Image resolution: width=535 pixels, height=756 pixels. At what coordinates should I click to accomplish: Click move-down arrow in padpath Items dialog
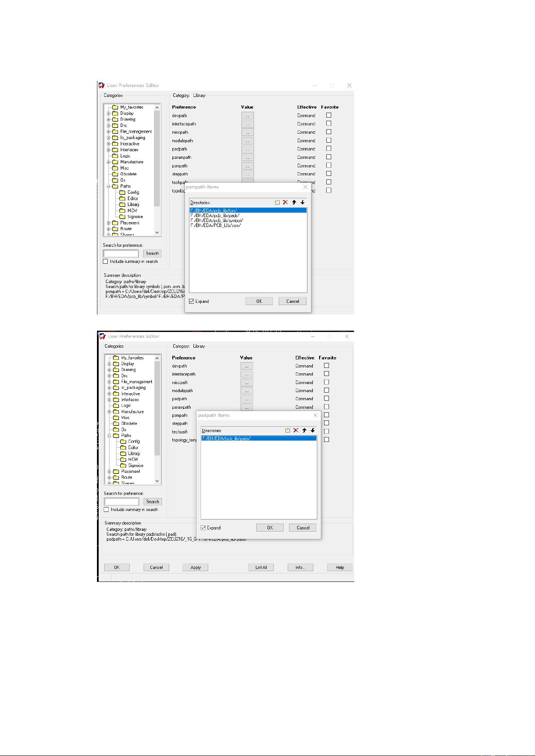click(313, 430)
